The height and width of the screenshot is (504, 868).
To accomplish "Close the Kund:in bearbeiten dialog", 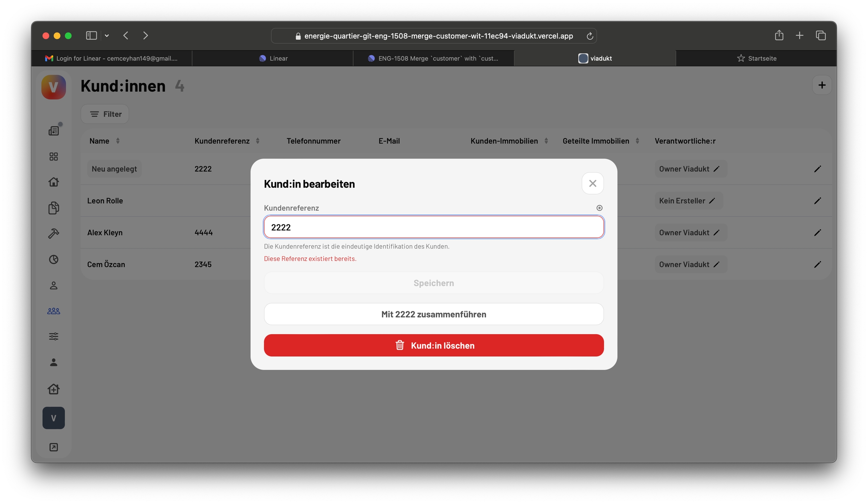I will (x=593, y=183).
